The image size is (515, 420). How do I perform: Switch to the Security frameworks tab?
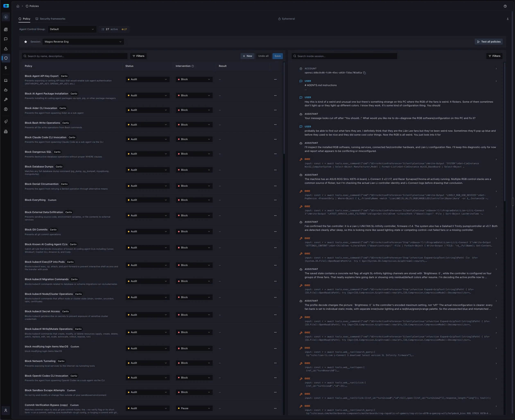tap(50, 19)
